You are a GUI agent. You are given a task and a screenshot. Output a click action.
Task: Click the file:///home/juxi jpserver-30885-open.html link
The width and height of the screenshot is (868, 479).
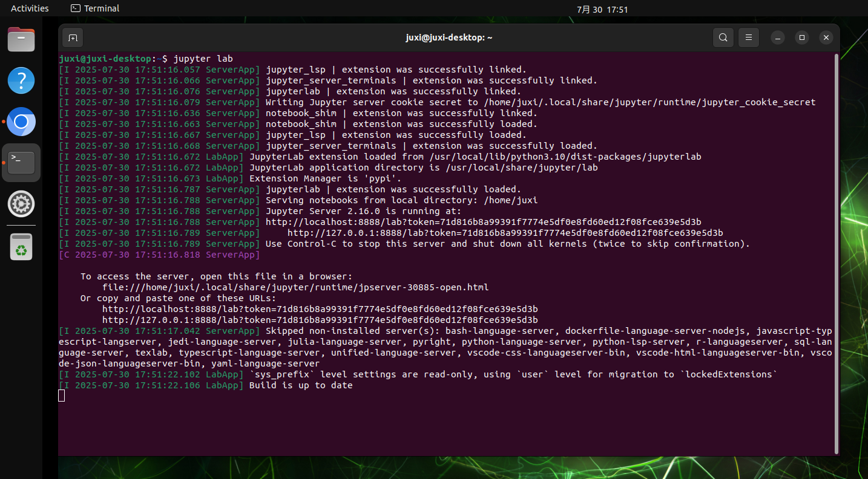click(295, 287)
